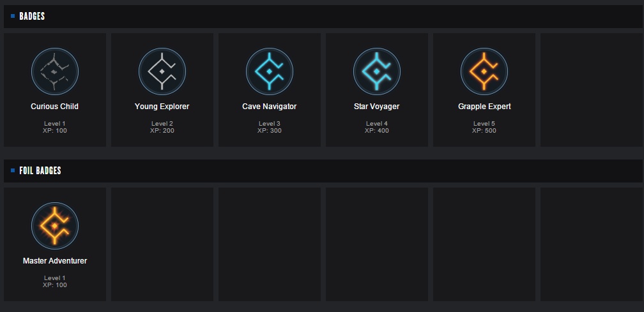
Task: Click the Master Adventurer badge title
Action: point(55,261)
